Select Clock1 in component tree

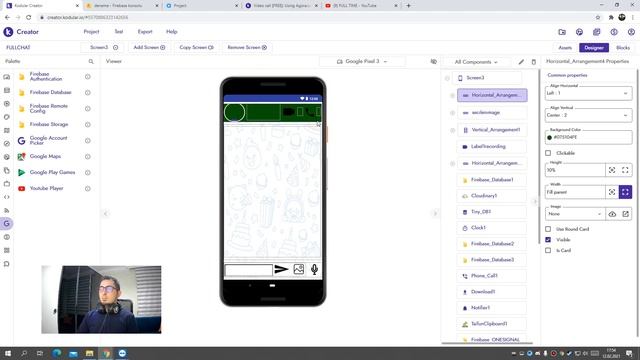[492, 228]
